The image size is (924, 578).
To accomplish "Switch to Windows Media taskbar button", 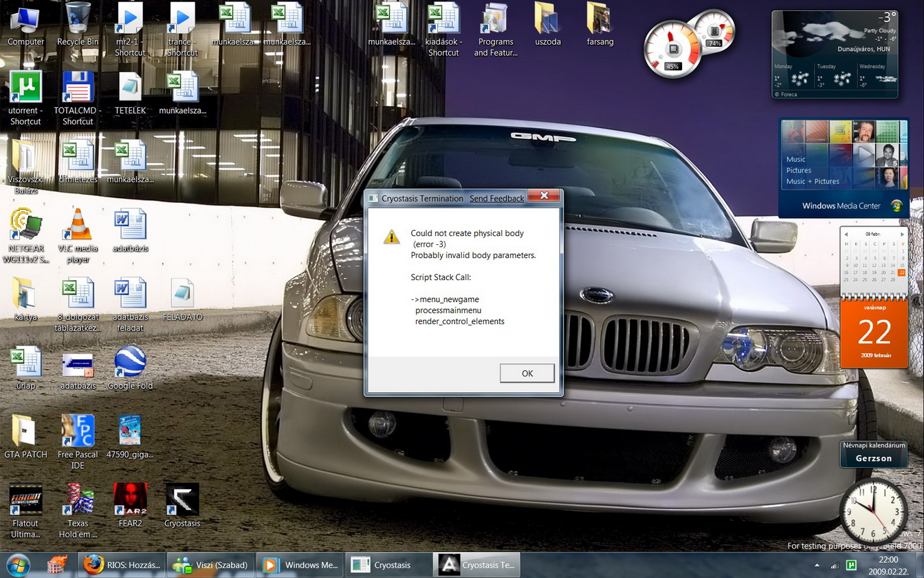I will (x=298, y=565).
